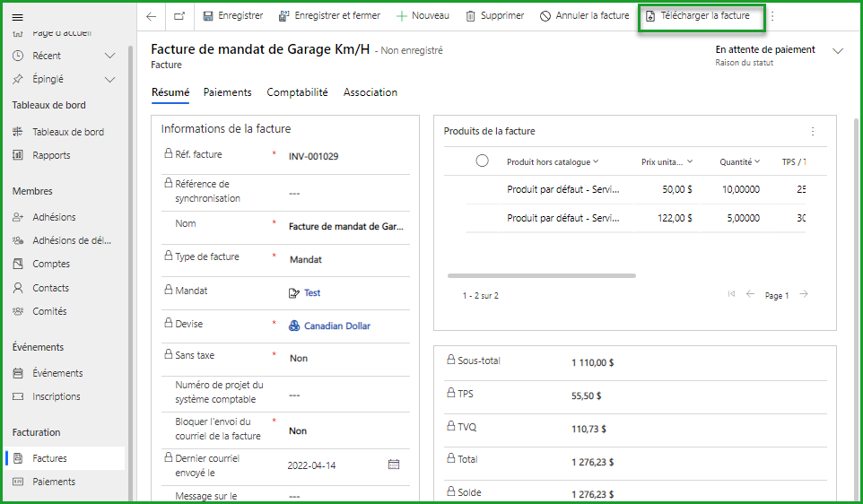Expand the status header chevron
This screenshot has height=504, width=863.
point(838,51)
